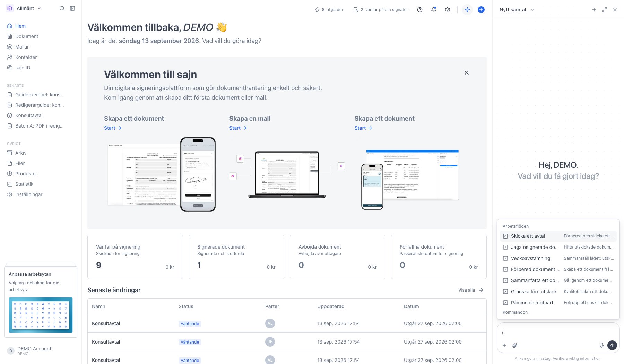The width and height of the screenshot is (624, 364).
Task: Open the help question mark icon
Action: pyautogui.click(x=420, y=10)
